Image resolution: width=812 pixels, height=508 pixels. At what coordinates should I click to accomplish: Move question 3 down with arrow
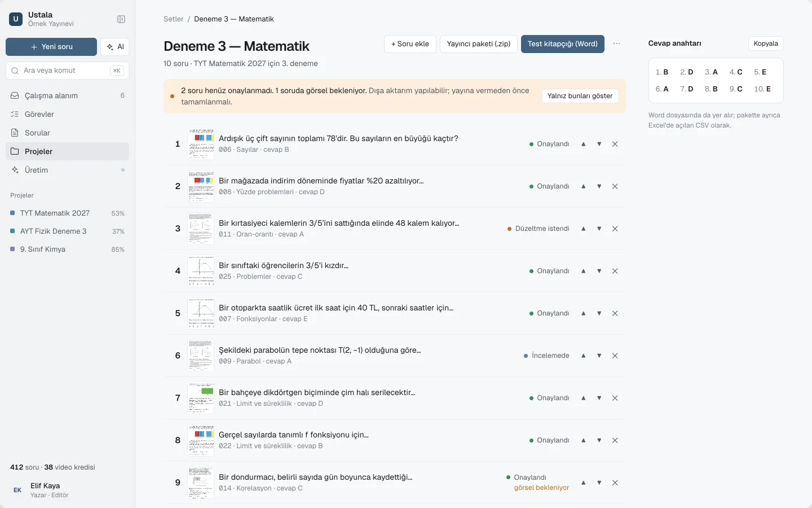(599, 229)
